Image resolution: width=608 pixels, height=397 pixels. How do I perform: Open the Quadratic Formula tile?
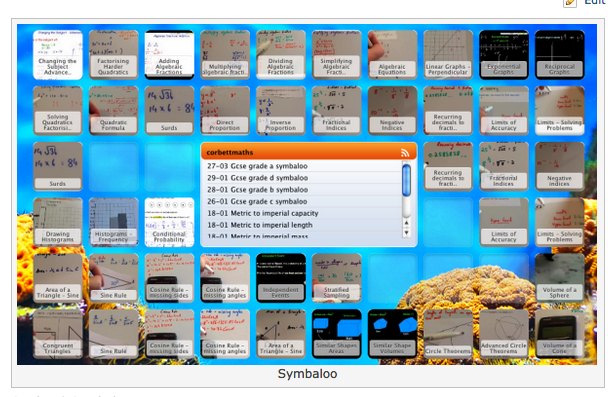pos(114,110)
